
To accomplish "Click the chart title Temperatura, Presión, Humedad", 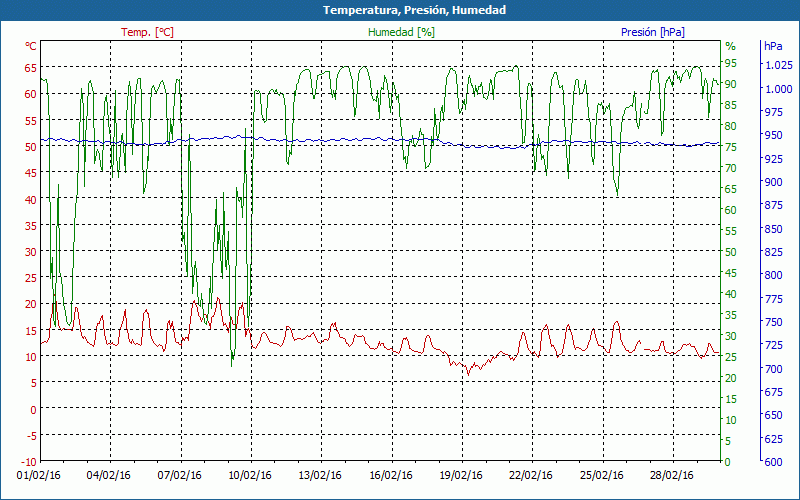I will (x=414, y=10).
